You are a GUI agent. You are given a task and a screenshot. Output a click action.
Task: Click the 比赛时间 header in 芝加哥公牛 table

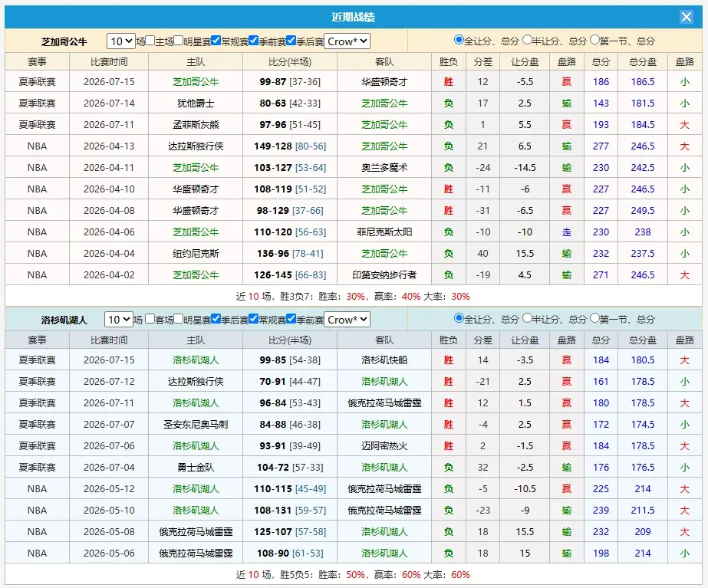point(109,62)
